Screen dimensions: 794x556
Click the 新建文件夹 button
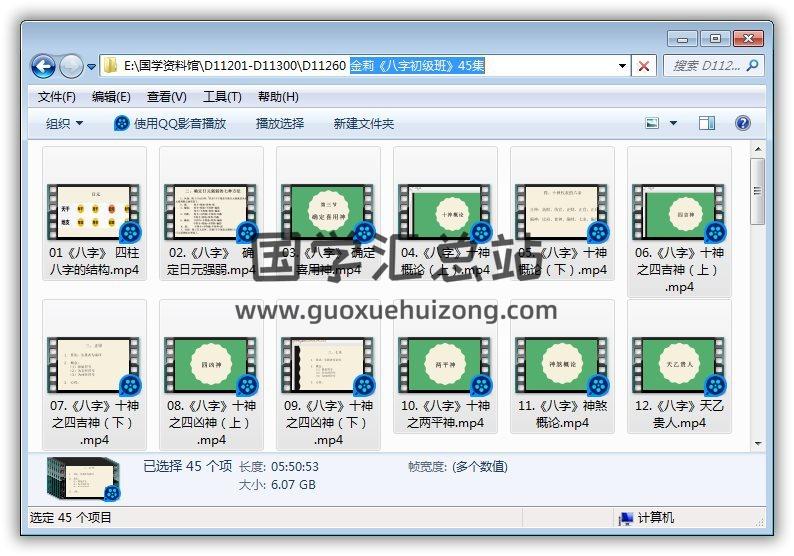click(364, 123)
